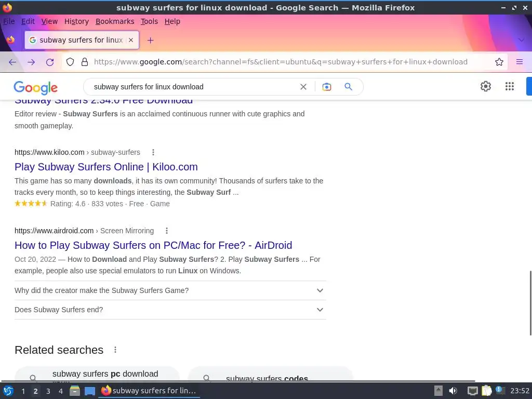Click the 23:52 clock
Viewport: 532px width, 399px height.
pyautogui.click(x=520, y=391)
